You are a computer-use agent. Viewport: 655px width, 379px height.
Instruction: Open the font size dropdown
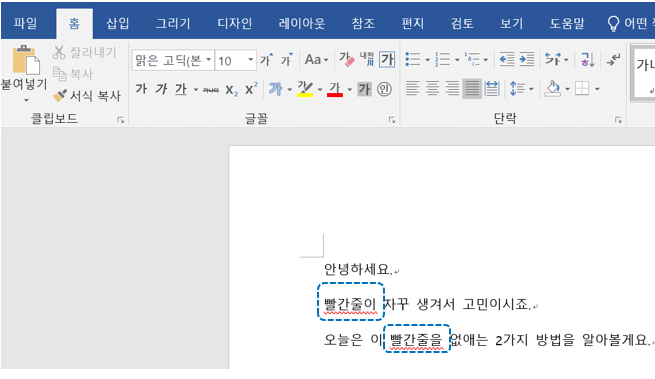point(250,60)
